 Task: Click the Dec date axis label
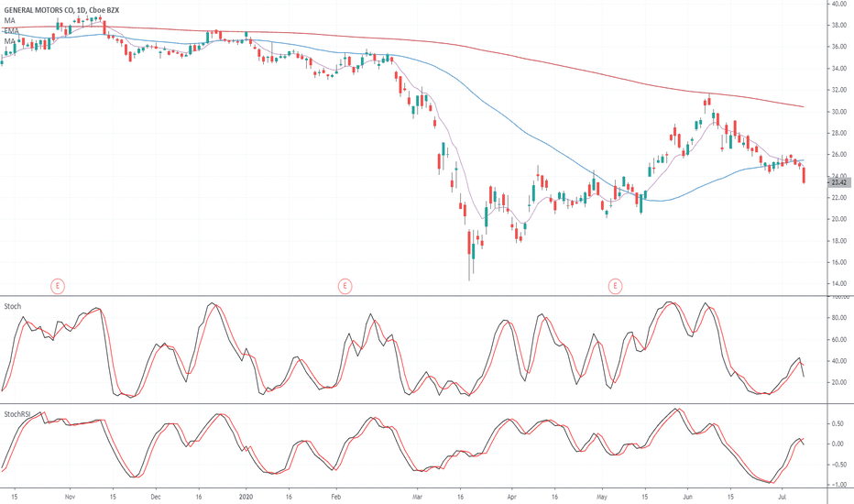click(x=156, y=497)
